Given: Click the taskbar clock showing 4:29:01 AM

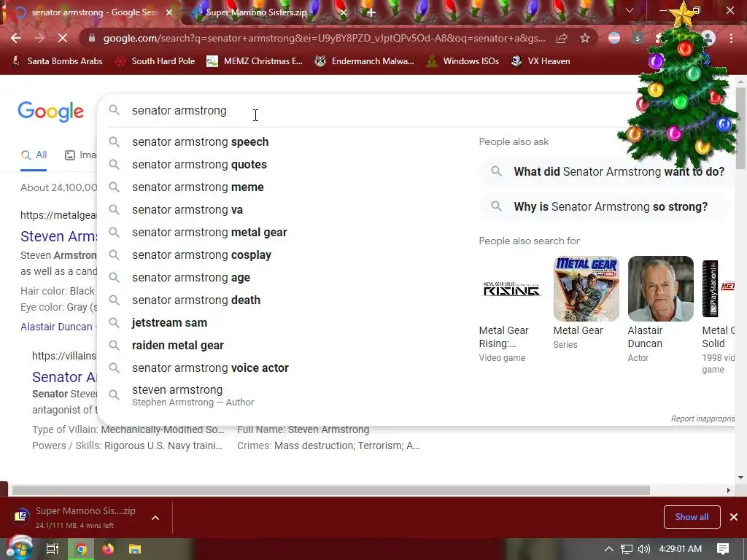Looking at the screenshot, I should point(681,549).
